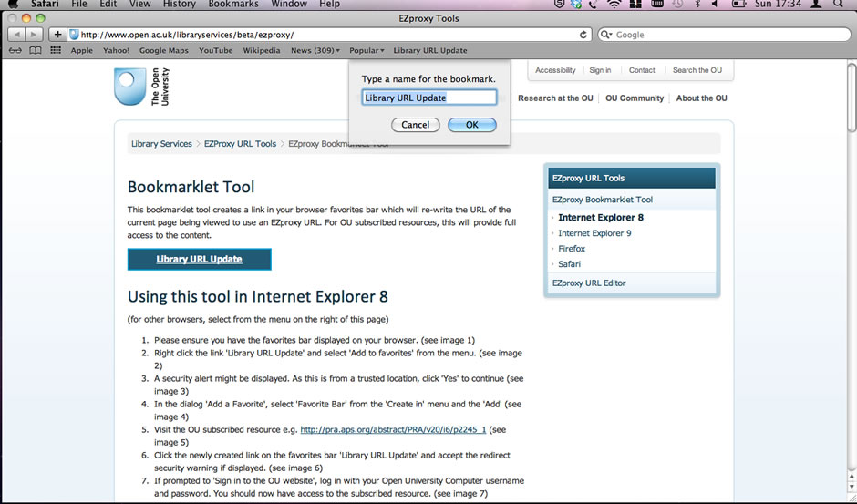Screen dimensions: 857x504
Task: Go to Library Services breadcrumb
Action: pyautogui.click(x=161, y=144)
